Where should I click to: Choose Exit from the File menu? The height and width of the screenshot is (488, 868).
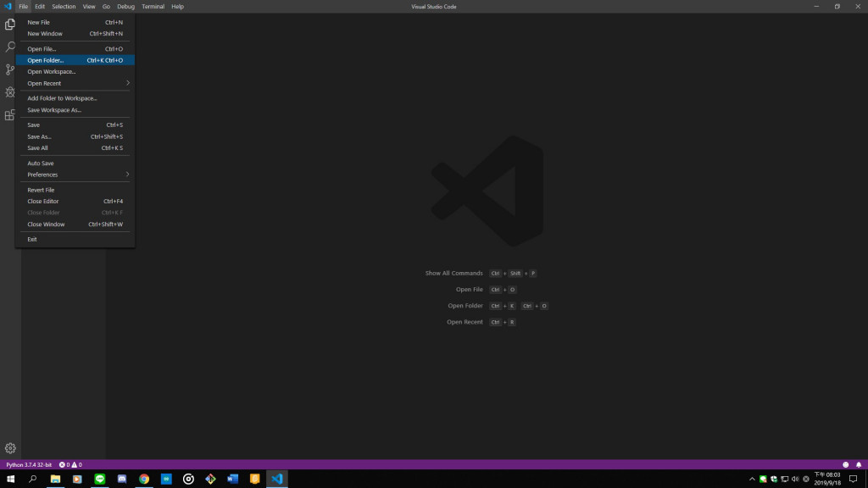click(x=75, y=240)
